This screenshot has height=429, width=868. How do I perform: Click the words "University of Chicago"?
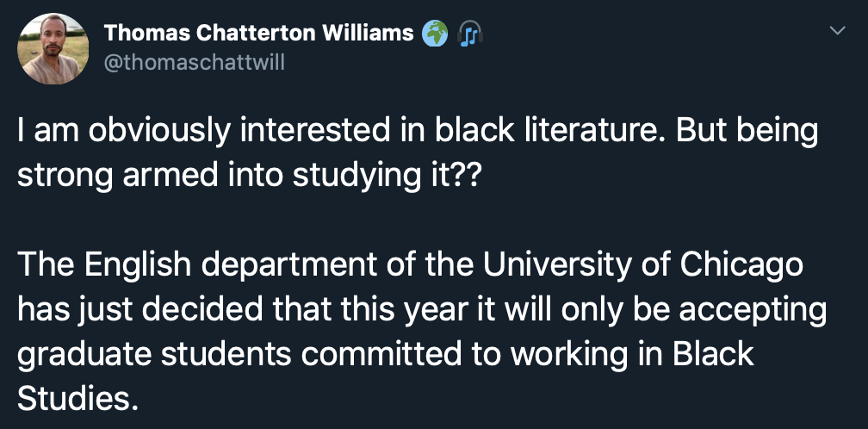tap(642, 265)
